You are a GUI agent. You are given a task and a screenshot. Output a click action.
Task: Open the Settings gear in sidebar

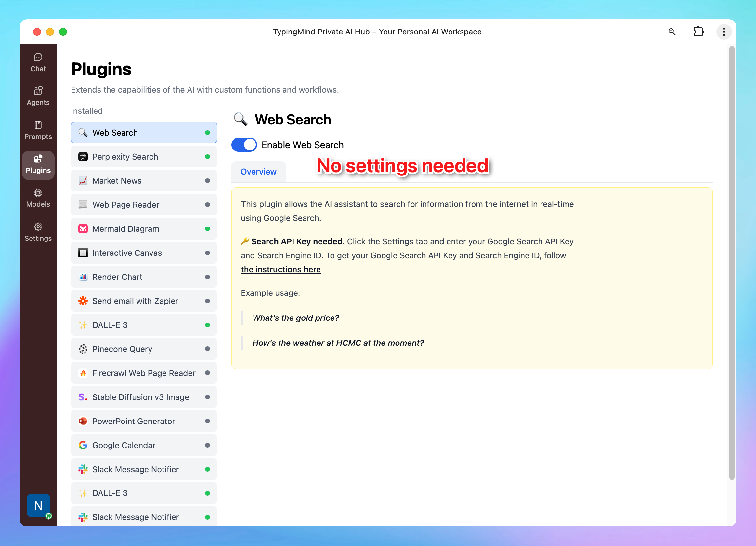click(38, 232)
